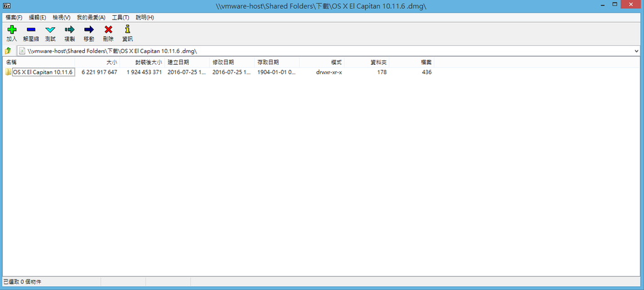
Task: Click the status bar text 已選取 0 個物件
Action: [x=22, y=282]
